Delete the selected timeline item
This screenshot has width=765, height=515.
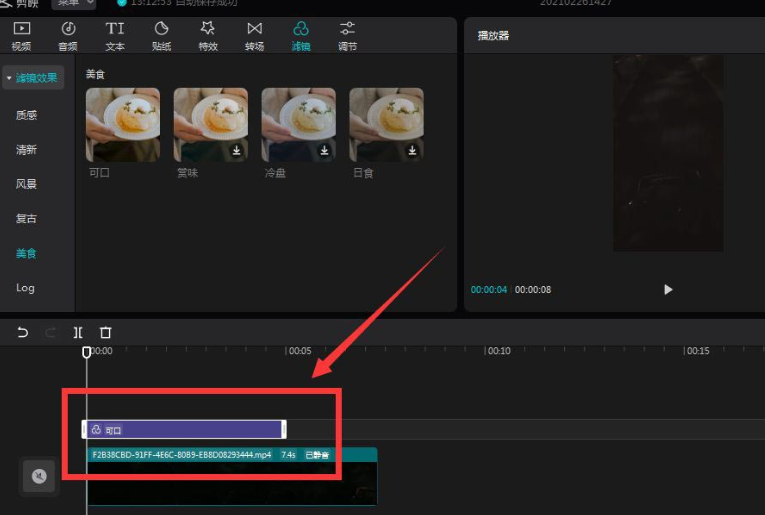[x=105, y=333]
